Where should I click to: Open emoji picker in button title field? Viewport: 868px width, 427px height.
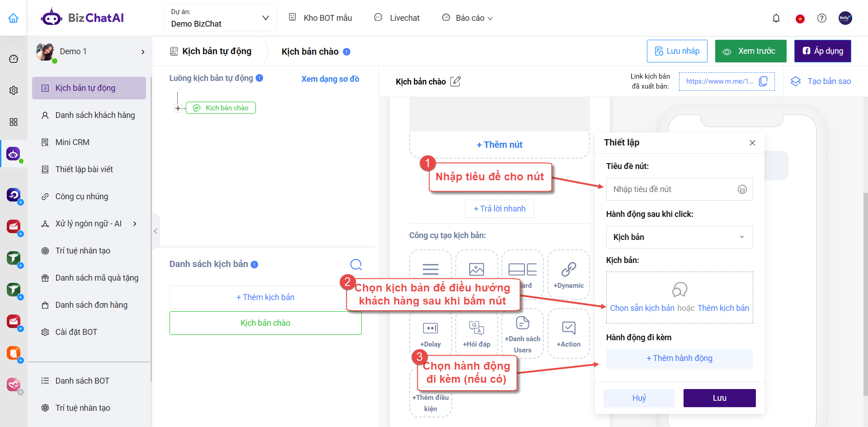742,189
